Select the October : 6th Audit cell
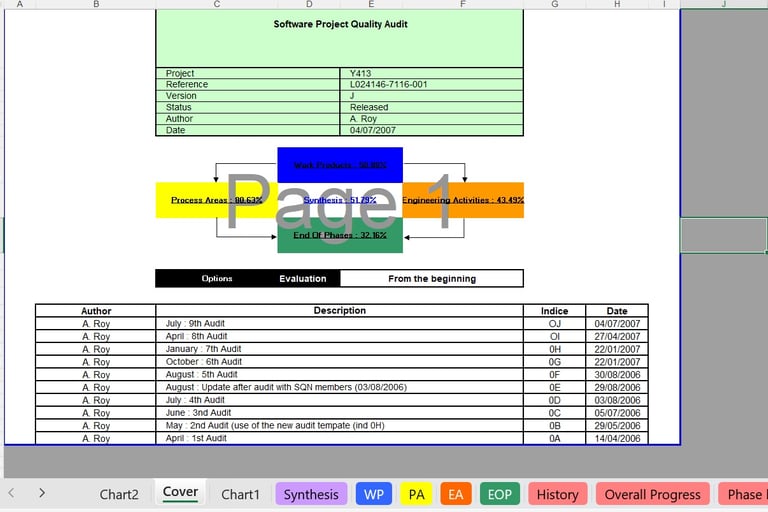768x512 pixels. coord(339,362)
